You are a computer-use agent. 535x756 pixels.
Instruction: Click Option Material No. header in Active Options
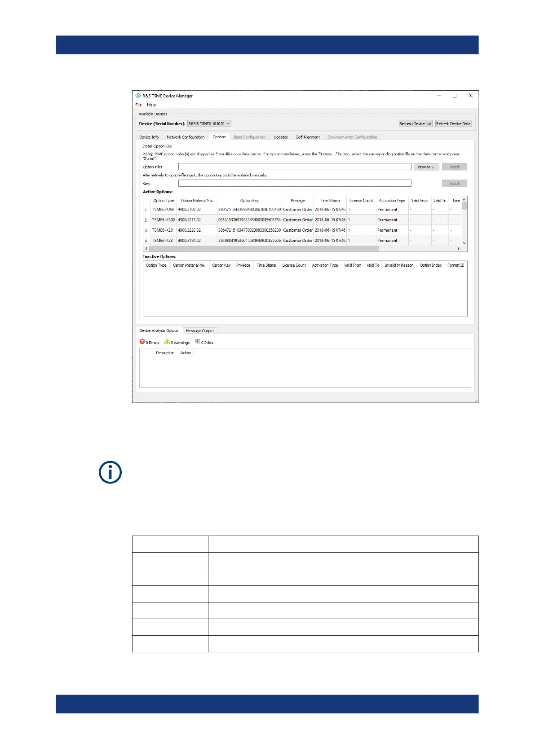(197, 201)
